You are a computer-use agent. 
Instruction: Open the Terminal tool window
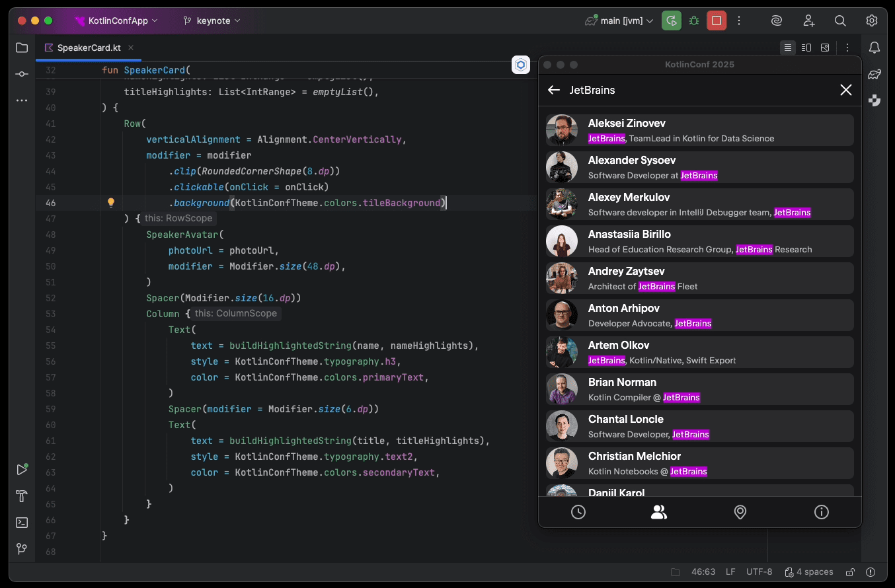click(22, 523)
